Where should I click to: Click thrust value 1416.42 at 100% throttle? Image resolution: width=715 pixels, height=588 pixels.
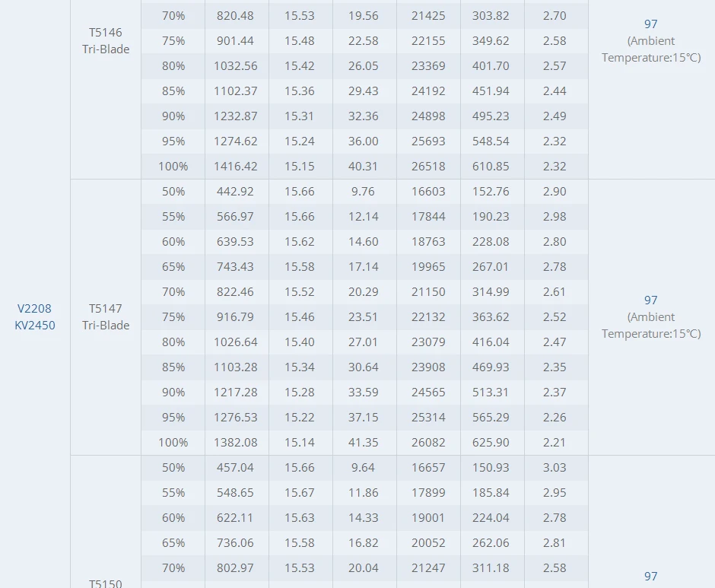pos(235,166)
